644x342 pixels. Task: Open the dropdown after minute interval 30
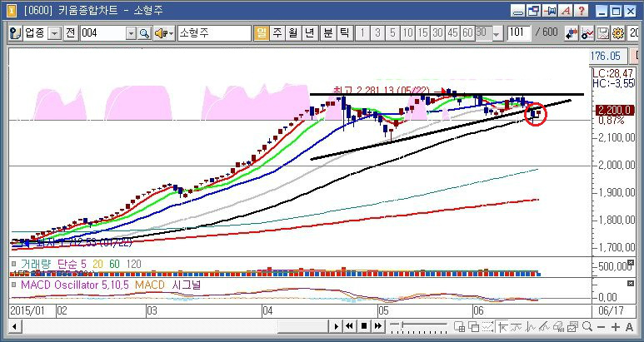click(494, 33)
